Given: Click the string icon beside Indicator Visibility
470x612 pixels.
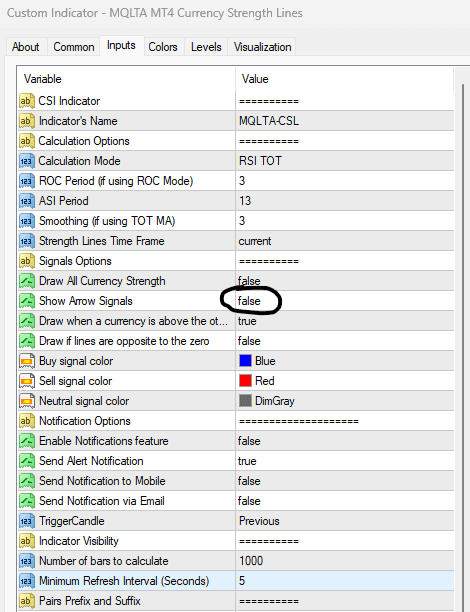Looking at the screenshot, I should click(27, 541).
